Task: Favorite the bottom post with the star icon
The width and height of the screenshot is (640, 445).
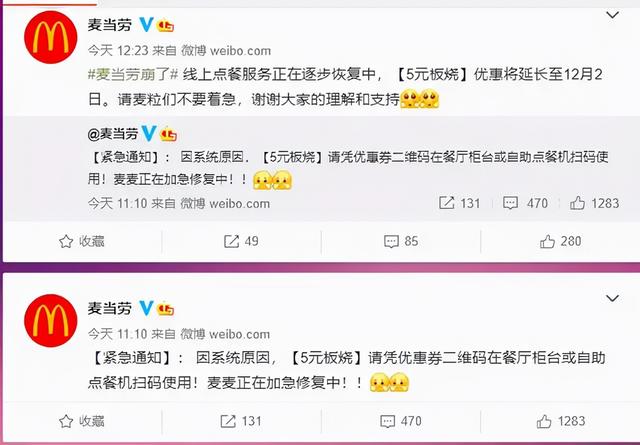Action: [x=82, y=421]
